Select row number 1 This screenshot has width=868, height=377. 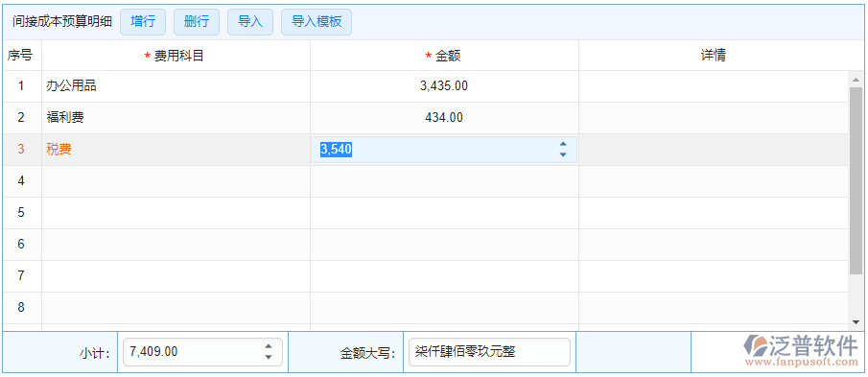[x=21, y=86]
